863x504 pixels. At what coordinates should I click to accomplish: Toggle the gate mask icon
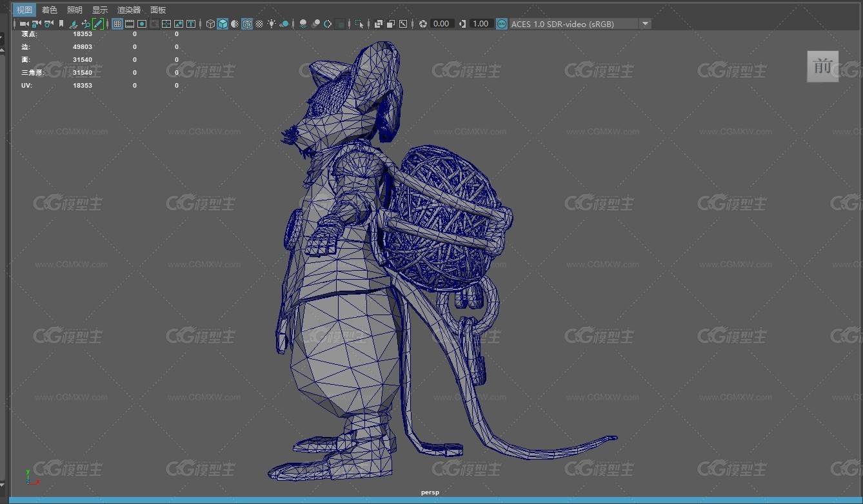click(154, 24)
